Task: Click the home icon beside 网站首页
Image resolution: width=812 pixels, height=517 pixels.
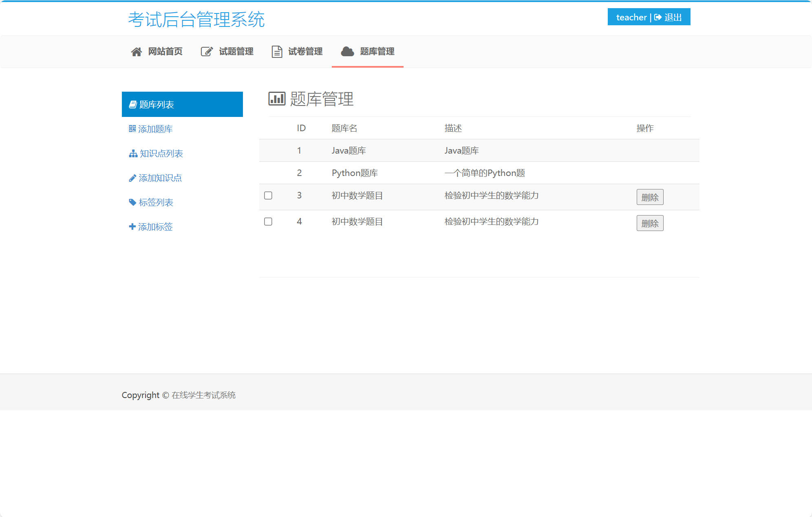Action: click(136, 51)
